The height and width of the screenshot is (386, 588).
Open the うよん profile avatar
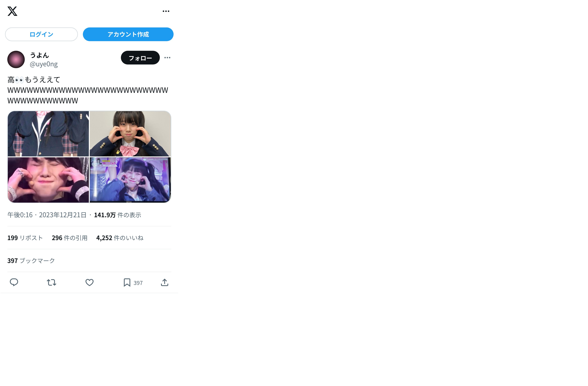tap(16, 59)
